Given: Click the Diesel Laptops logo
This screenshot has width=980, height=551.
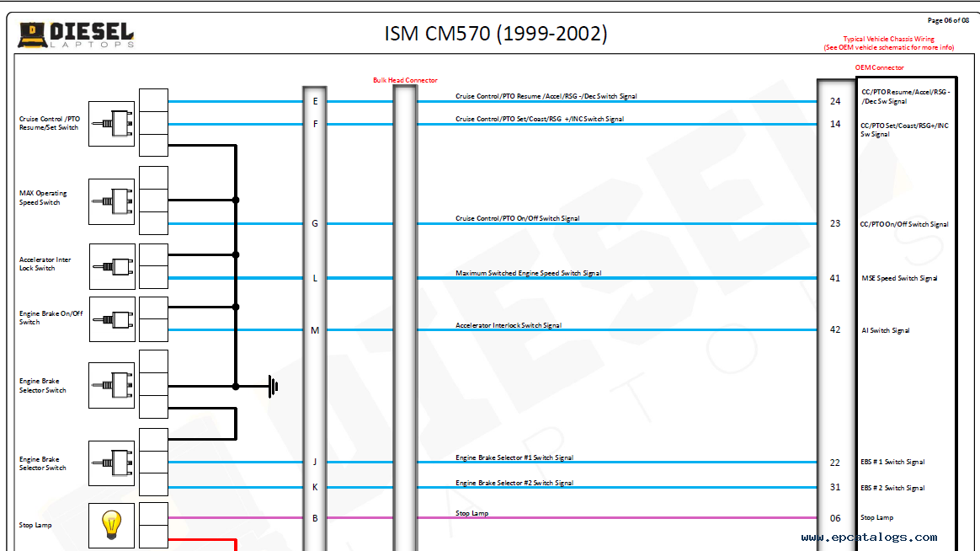Looking at the screenshot, I should 77,35.
